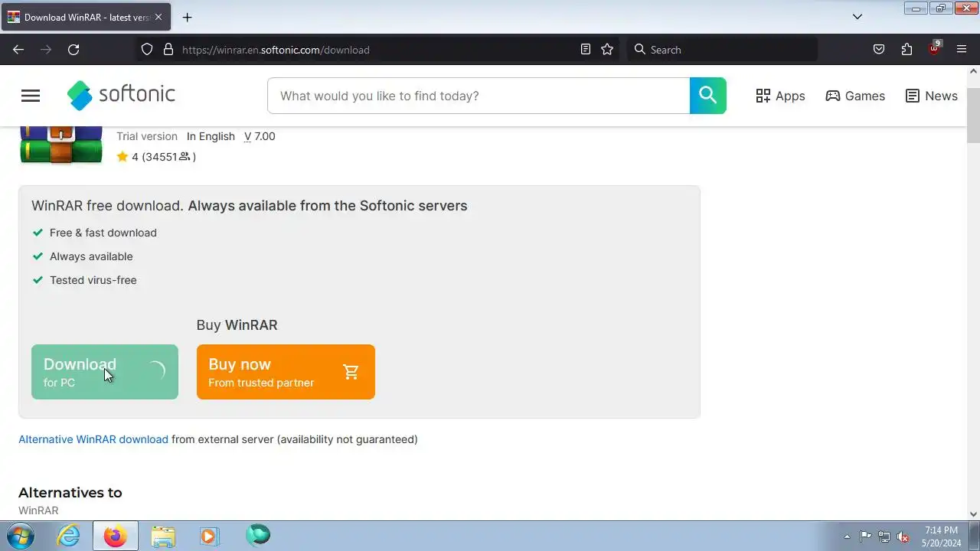Click the 'Tested virus-free' text
The width and height of the screenshot is (980, 551).
coord(93,280)
